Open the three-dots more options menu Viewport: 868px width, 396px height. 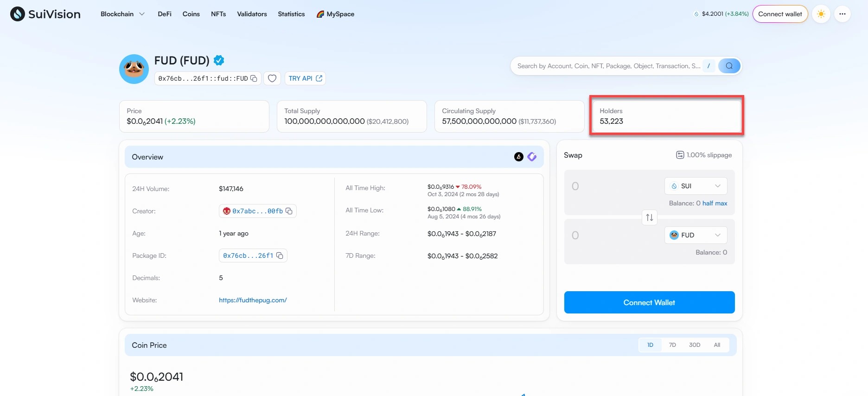click(842, 14)
